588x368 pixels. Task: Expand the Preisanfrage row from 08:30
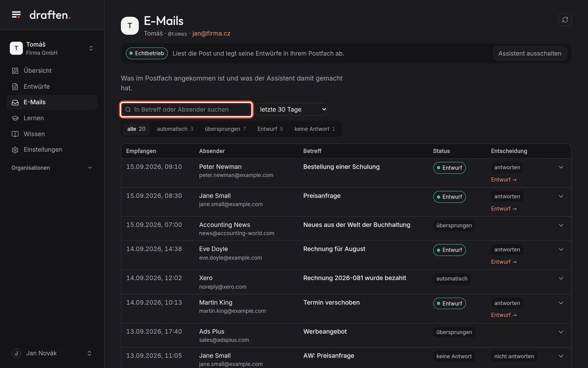click(x=561, y=196)
